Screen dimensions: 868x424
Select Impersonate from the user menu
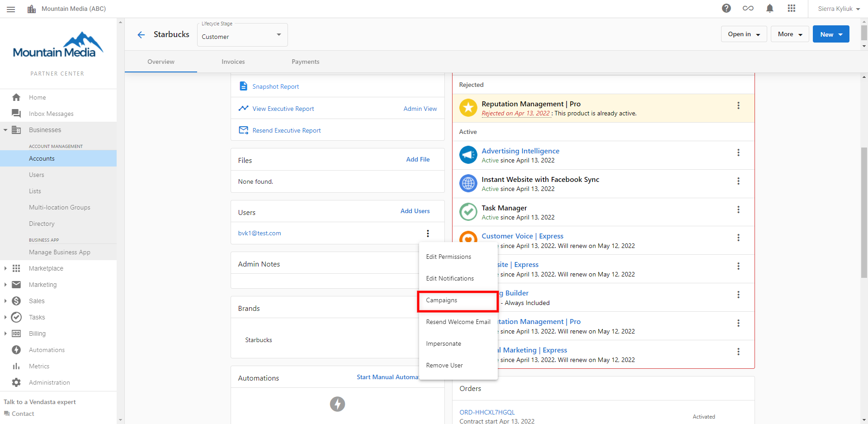[x=458, y=343]
